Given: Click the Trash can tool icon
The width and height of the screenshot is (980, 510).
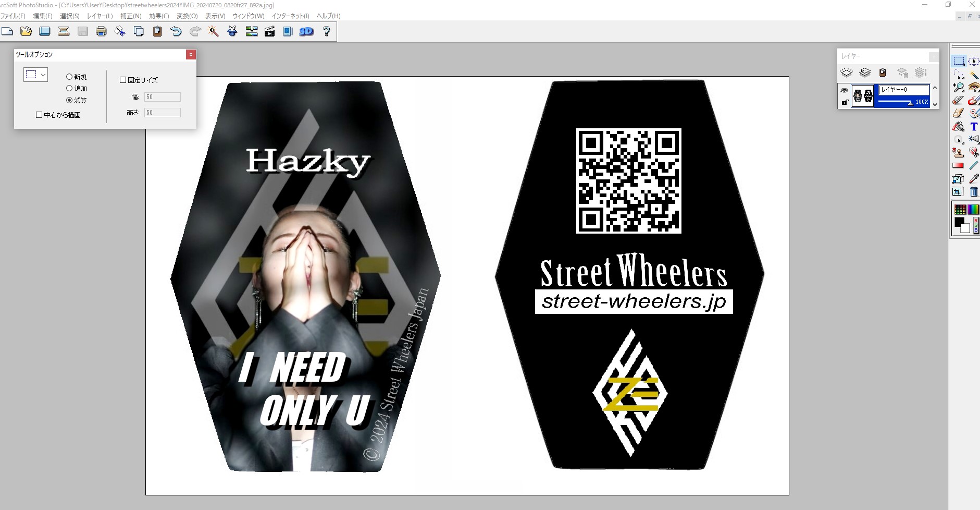Looking at the screenshot, I should pyautogui.click(x=974, y=191).
